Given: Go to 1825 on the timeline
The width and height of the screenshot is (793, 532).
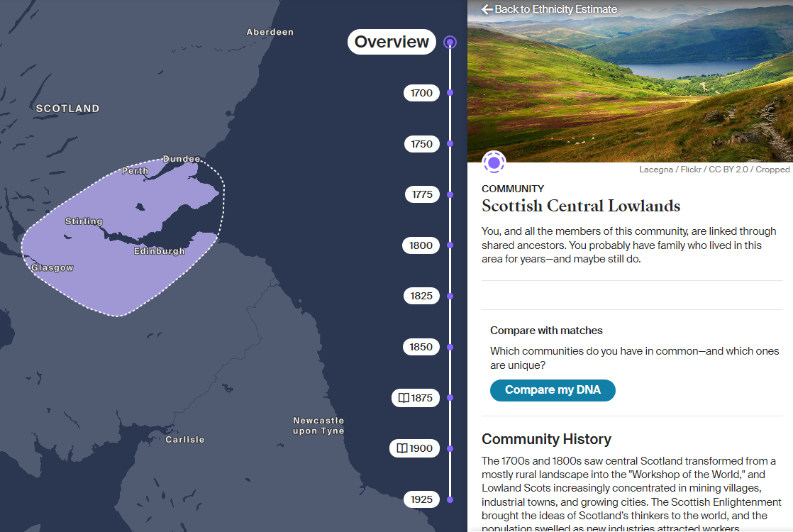Looking at the screenshot, I should click(x=421, y=296).
